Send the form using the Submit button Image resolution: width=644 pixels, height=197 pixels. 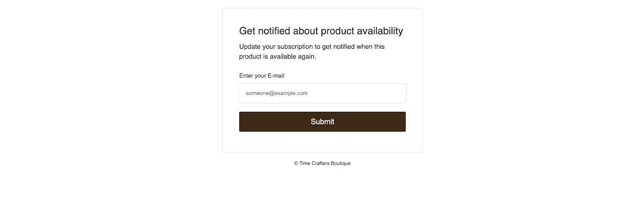point(322,122)
